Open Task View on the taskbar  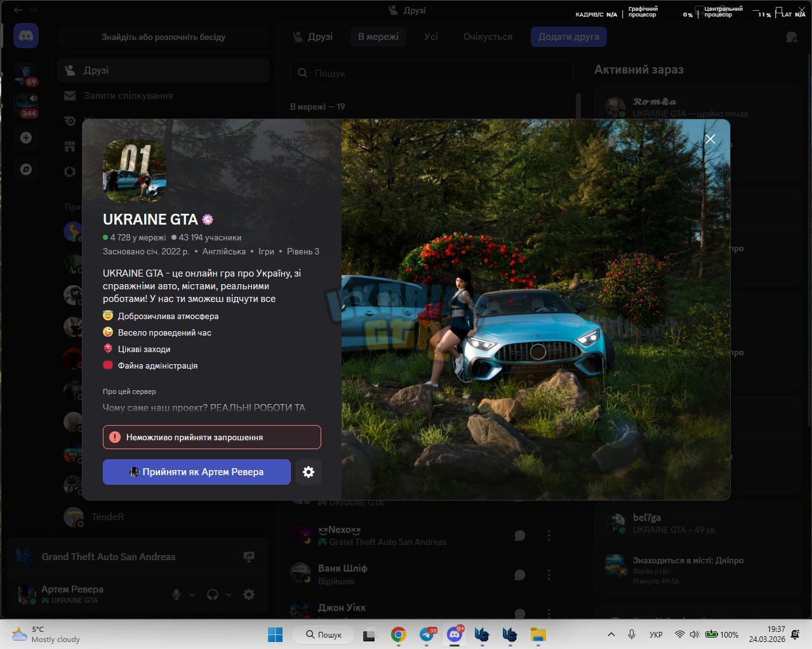coord(369,634)
